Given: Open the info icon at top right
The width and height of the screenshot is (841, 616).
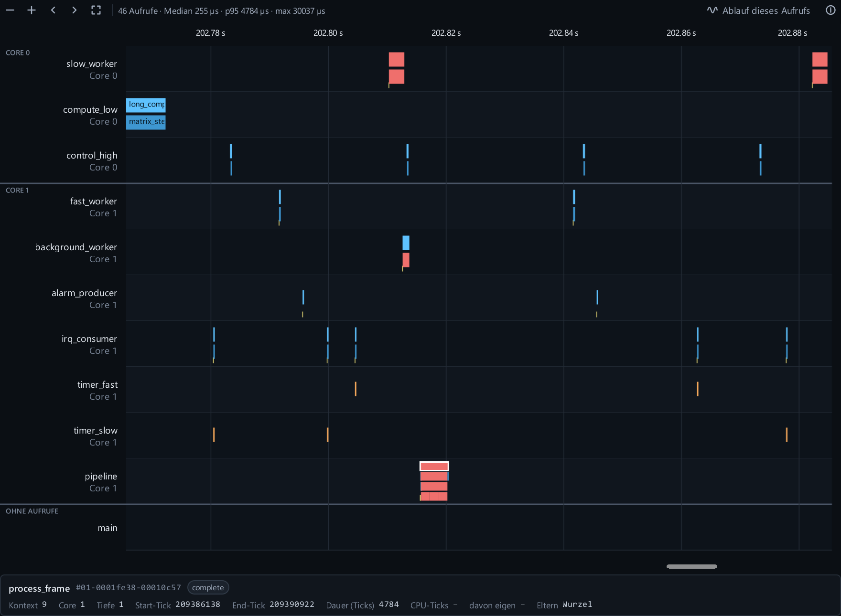Looking at the screenshot, I should point(830,10).
